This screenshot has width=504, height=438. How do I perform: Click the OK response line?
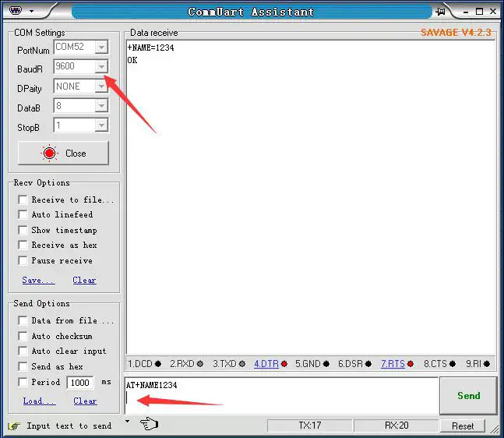coord(132,60)
